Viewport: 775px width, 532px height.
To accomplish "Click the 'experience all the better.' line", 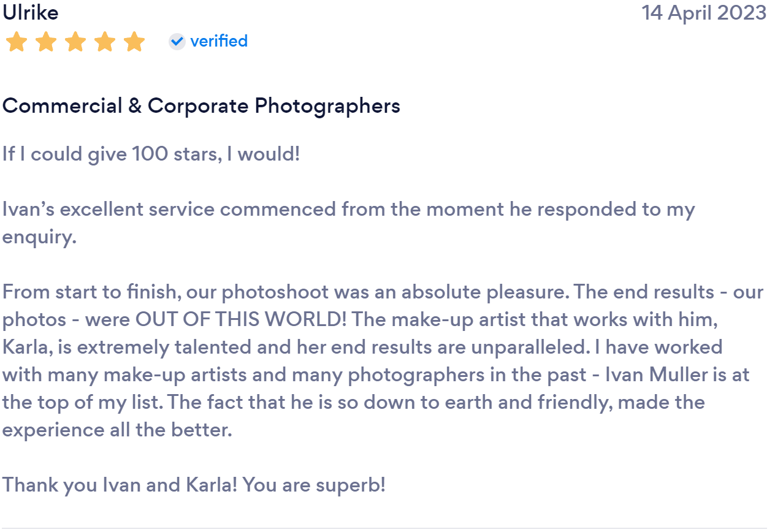I will point(118,430).
